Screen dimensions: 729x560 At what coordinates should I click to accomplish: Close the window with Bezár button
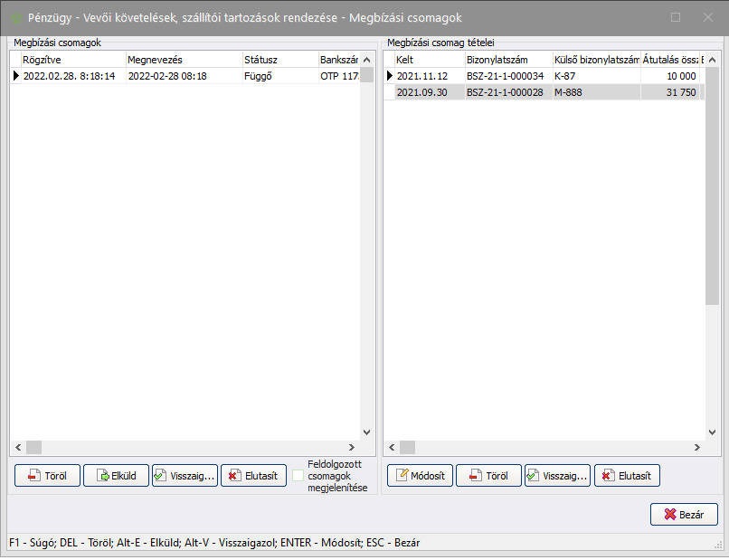click(x=684, y=514)
